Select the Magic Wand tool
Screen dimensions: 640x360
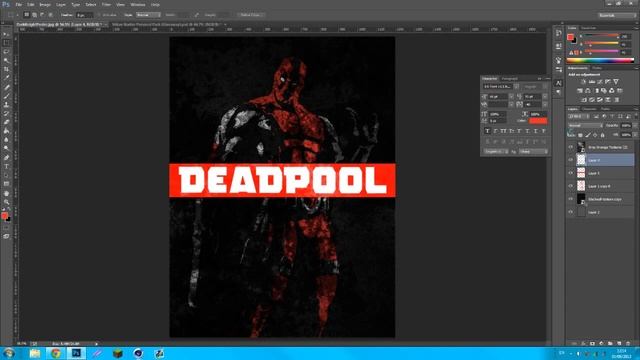tap(6, 60)
